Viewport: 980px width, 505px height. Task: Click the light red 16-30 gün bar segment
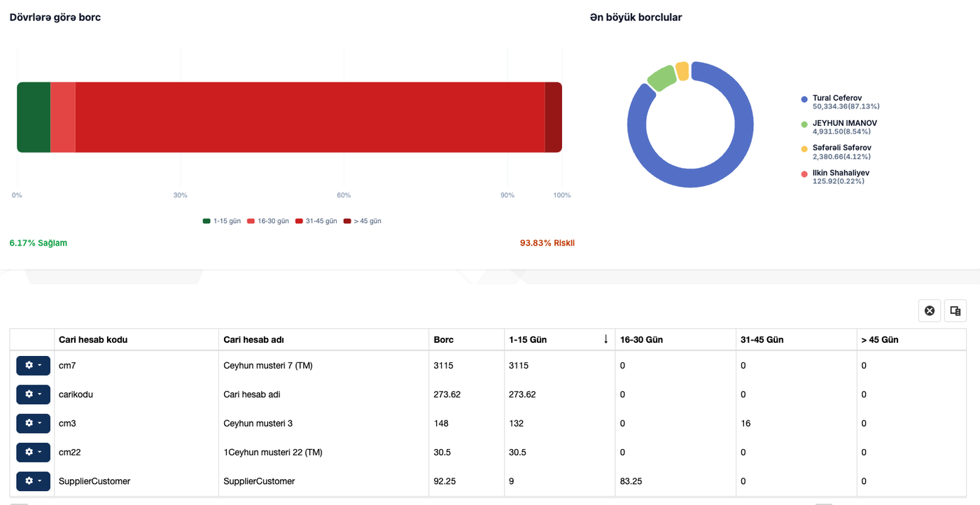click(x=63, y=117)
